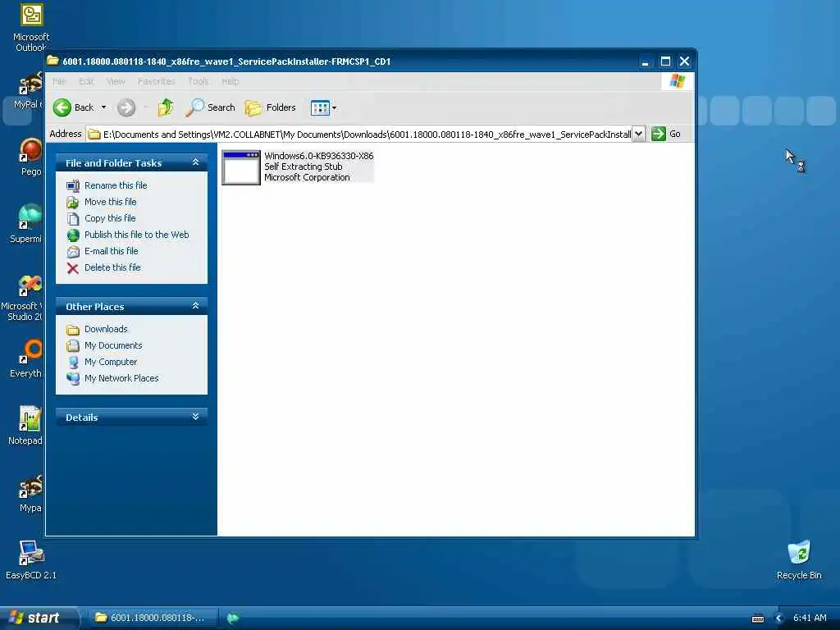Open the Tools menu
840x630 pixels.
[199, 81]
